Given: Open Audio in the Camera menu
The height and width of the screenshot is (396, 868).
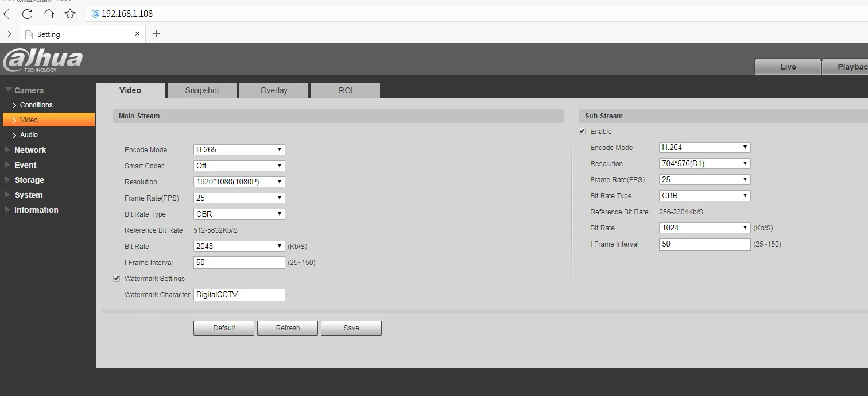Looking at the screenshot, I should pyautogui.click(x=29, y=135).
